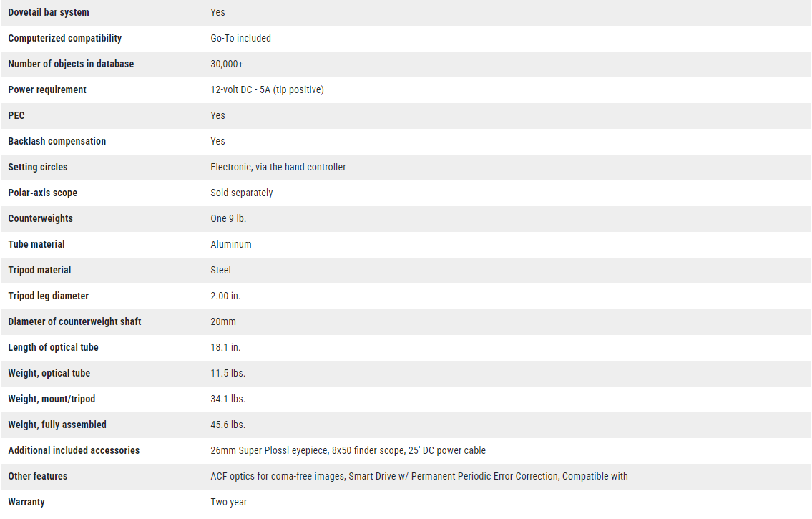Click the Electronic hand controller value

tap(278, 168)
